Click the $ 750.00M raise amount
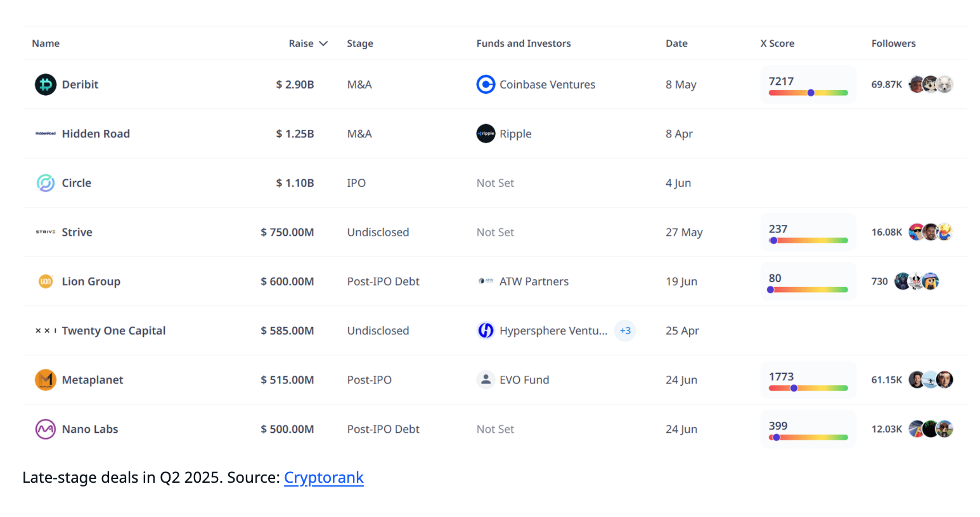Screen dimensions: 980x517 287,232
